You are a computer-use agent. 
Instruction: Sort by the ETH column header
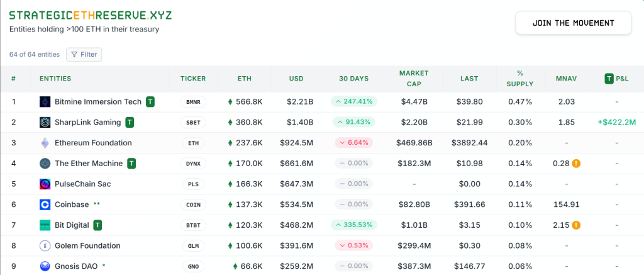tap(245, 79)
